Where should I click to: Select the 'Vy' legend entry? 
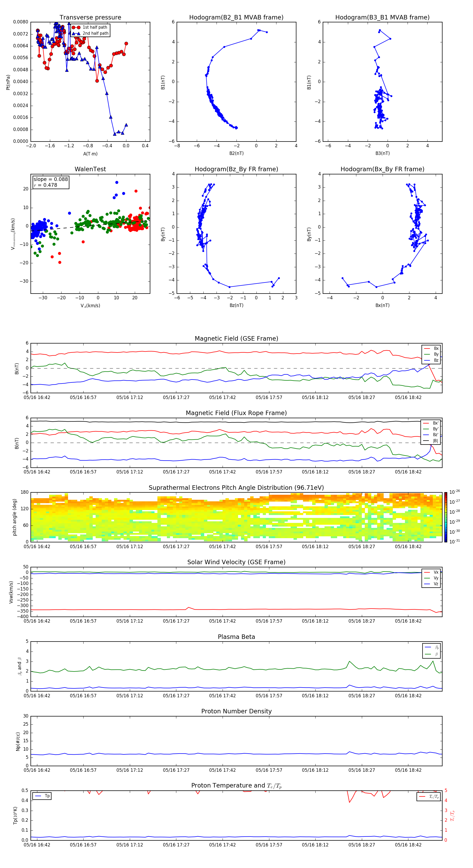[431, 578]
